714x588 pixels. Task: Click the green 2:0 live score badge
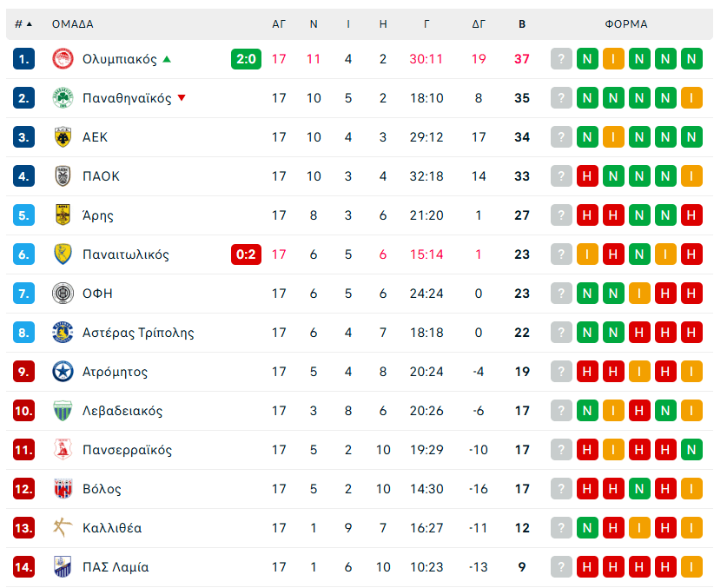pyautogui.click(x=245, y=59)
